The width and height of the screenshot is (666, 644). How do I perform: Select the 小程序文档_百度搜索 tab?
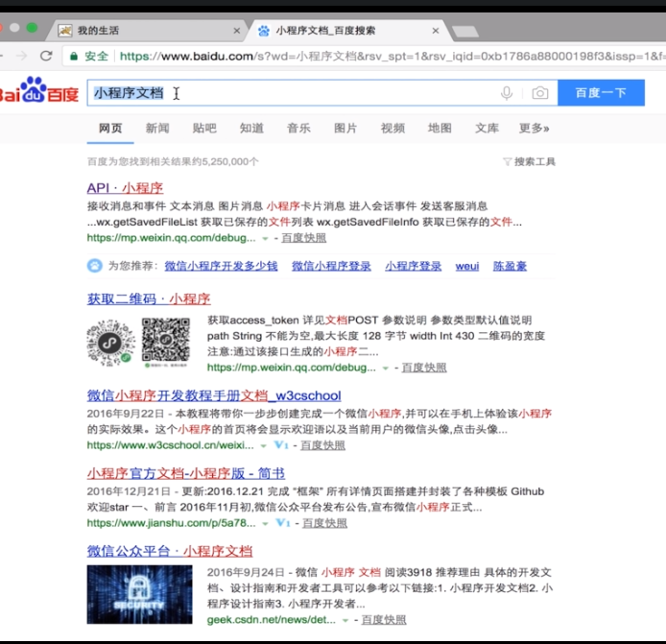pos(348,31)
